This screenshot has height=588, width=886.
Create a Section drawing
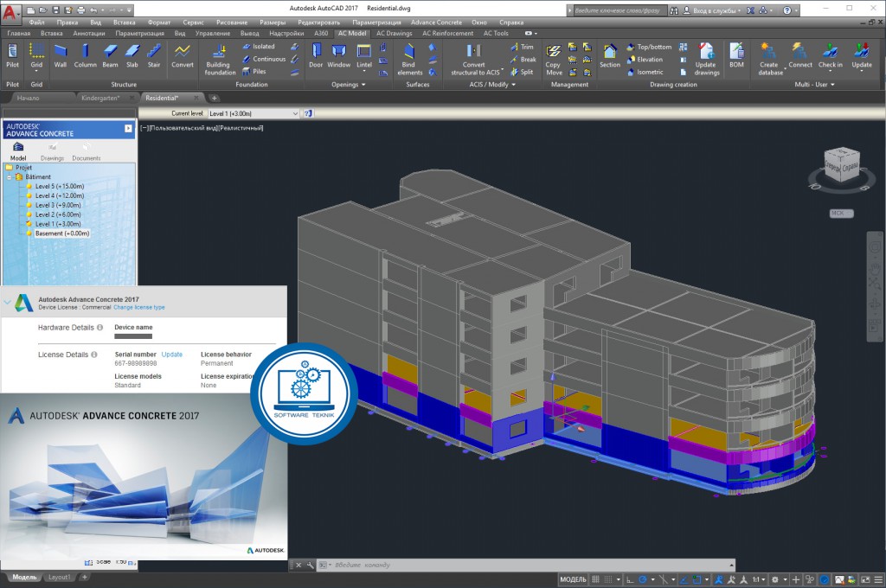[610, 54]
